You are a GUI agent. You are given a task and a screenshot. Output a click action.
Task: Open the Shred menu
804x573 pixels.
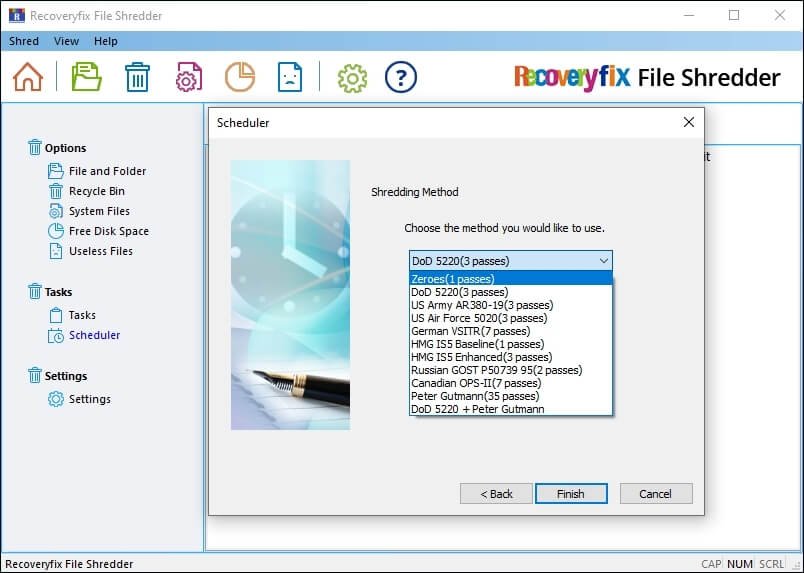[x=24, y=41]
